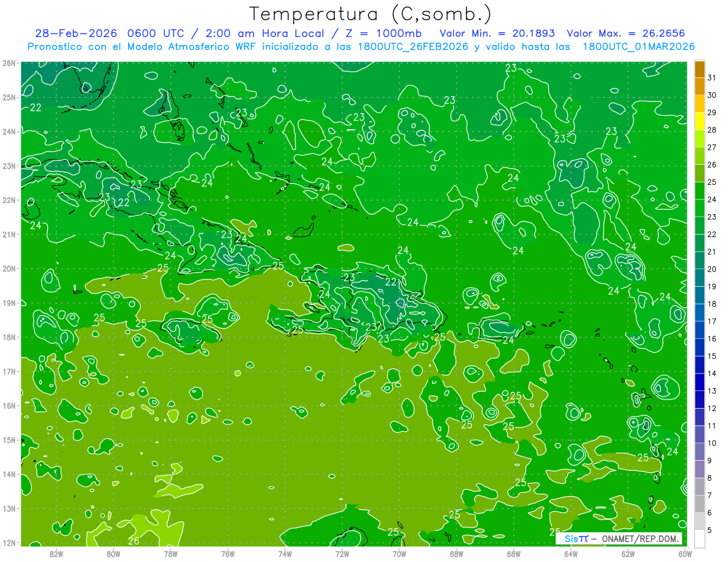The height and width of the screenshot is (562, 728).
Task: Select the "Valor Max. = 26.2656" value
Action: 626,33
